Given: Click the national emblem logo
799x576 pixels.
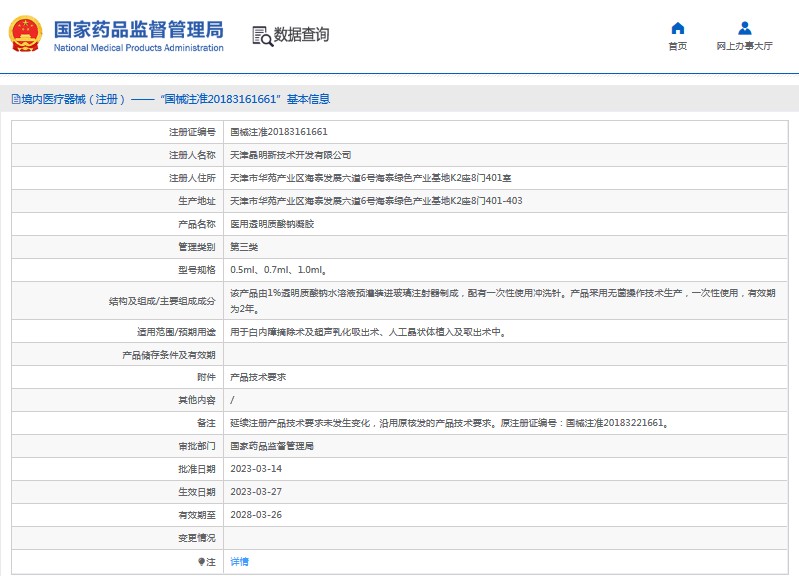Looking at the screenshot, I should point(26,35).
